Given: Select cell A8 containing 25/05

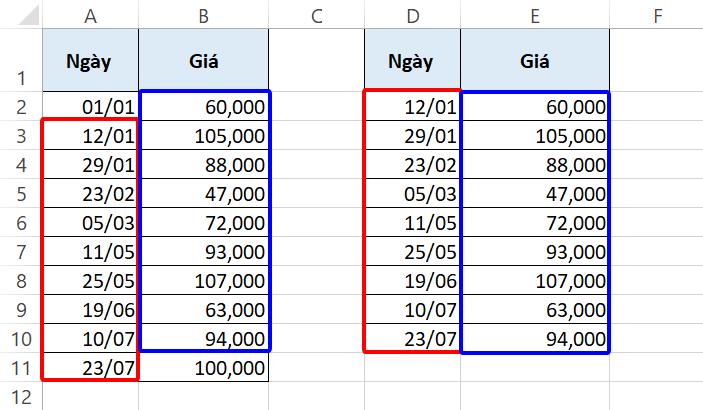Looking at the screenshot, I should 91,280.
